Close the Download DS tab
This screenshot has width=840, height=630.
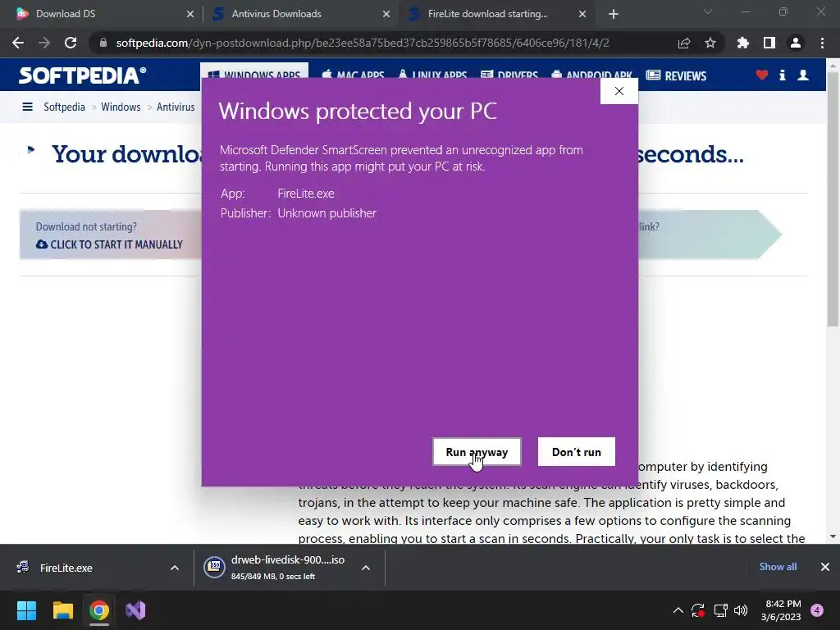click(190, 14)
